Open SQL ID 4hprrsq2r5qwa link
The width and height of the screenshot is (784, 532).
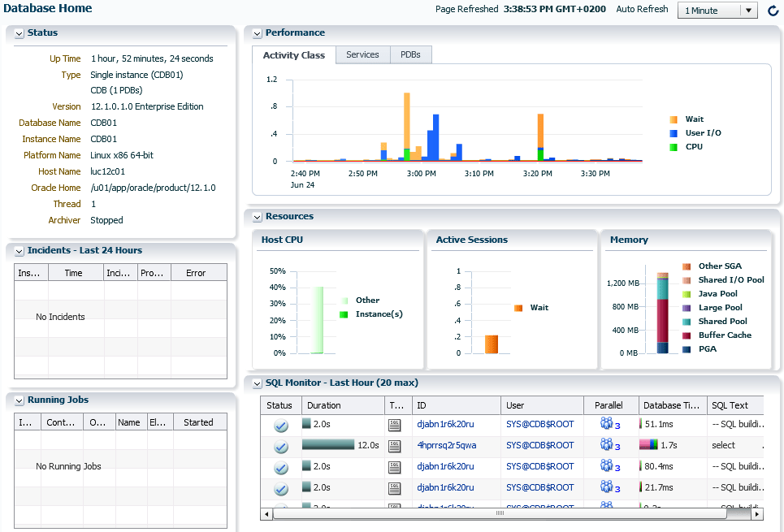click(446, 445)
